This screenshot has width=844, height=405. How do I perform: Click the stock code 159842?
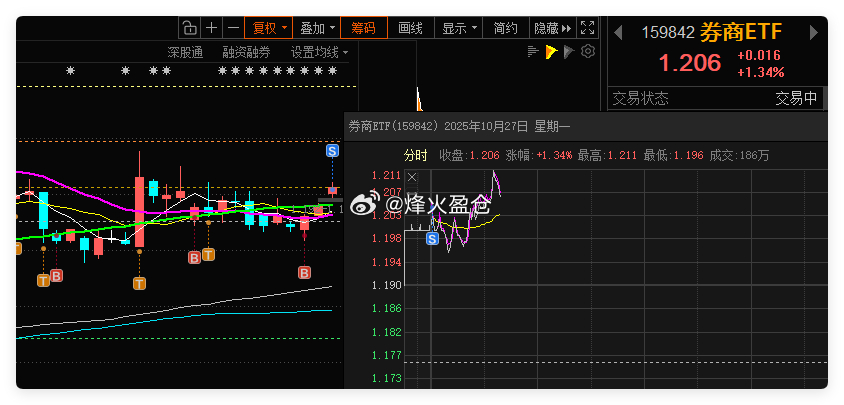click(668, 33)
